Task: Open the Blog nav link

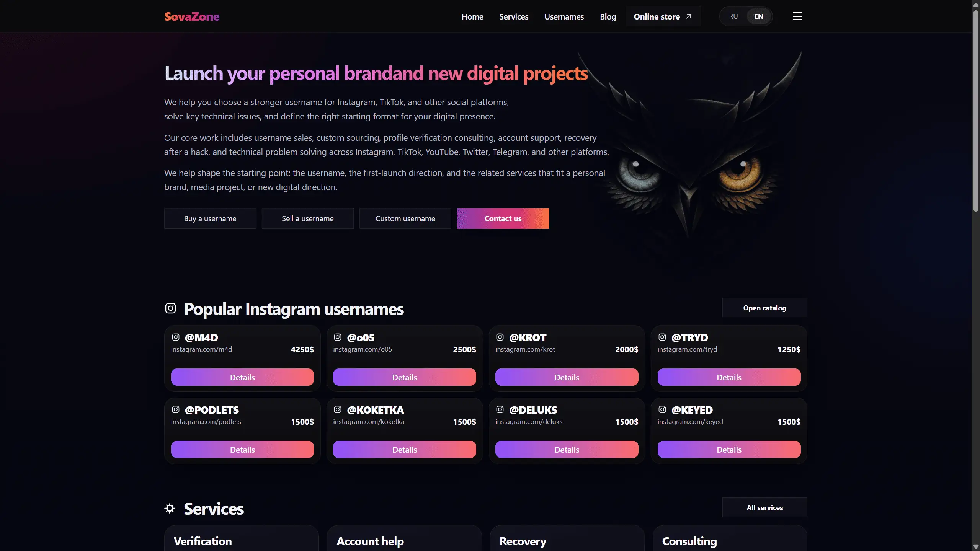Action: pos(608,16)
